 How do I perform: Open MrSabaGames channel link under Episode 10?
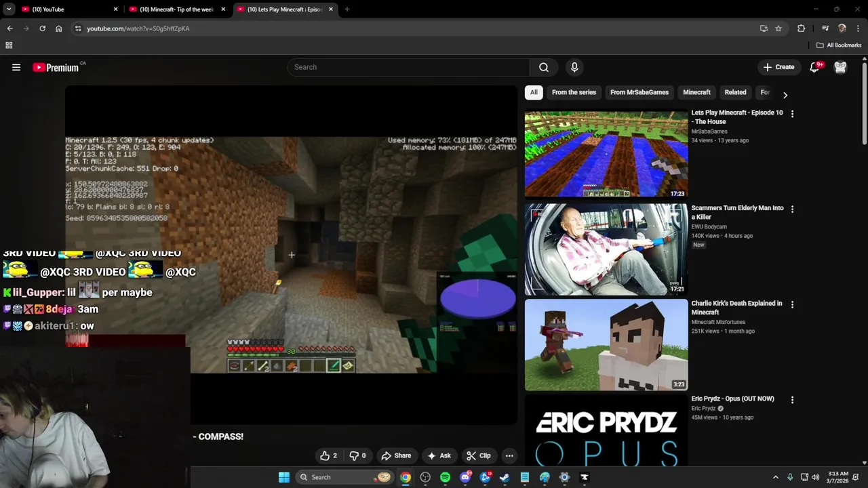click(x=709, y=131)
